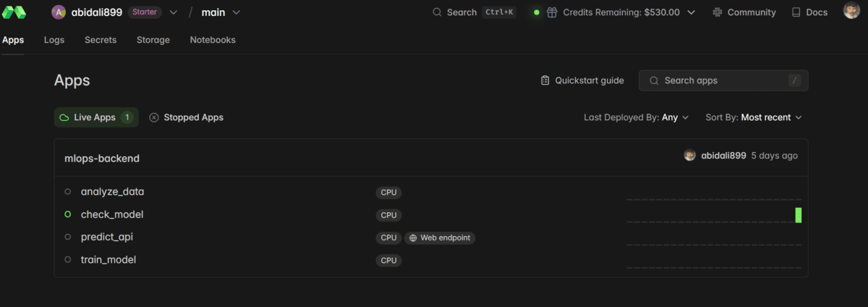
Task: Click the Slack icon next to Community
Action: coord(718,12)
